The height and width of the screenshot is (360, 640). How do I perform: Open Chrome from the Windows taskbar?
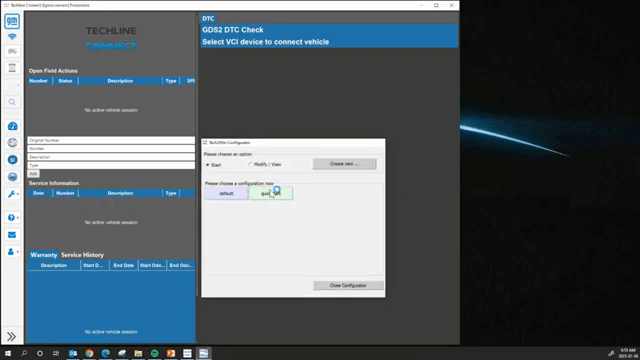[x=89, y=353]
